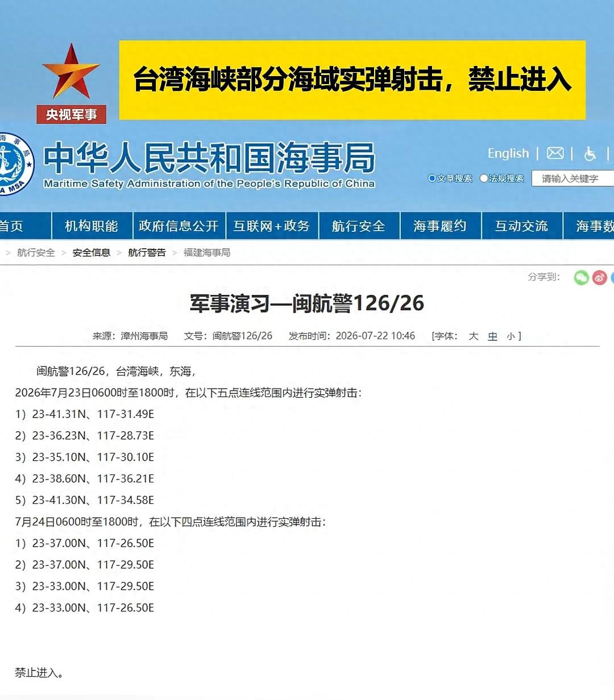Click the July 24 live-fire schedule line
This screenshot has width=614, height=700.
point(171,522)
